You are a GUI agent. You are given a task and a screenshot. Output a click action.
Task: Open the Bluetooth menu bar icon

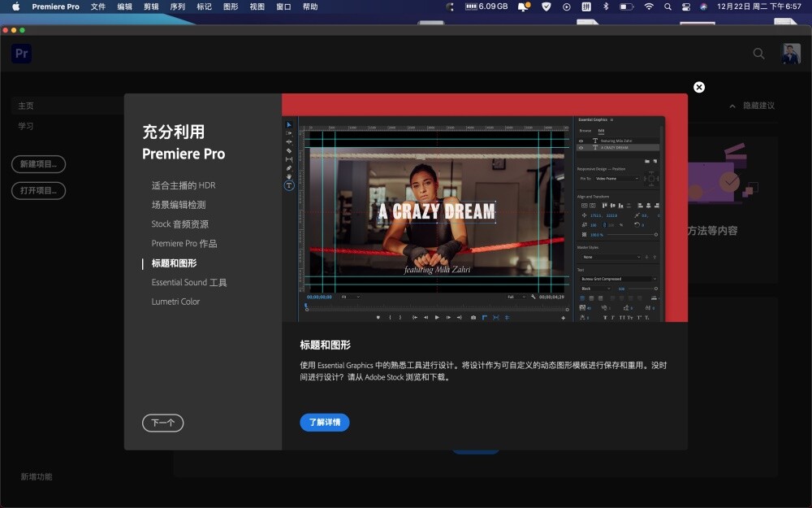[606, 7]
